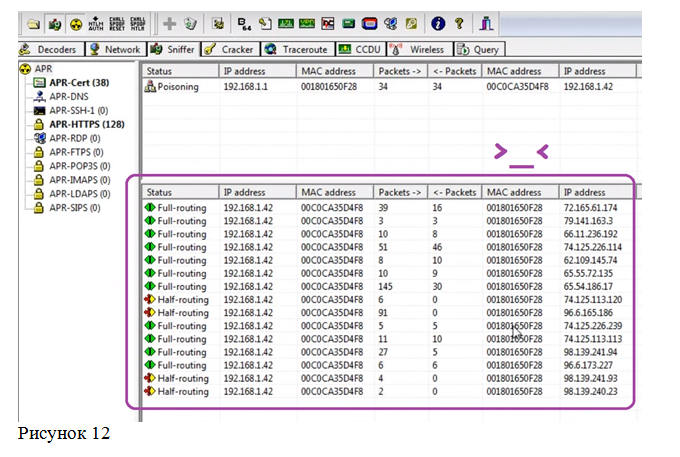Screen dimensions: 680x457
Task: Toggle the Start/Stop Sniffer toolbar button
Action: [55, 23]
